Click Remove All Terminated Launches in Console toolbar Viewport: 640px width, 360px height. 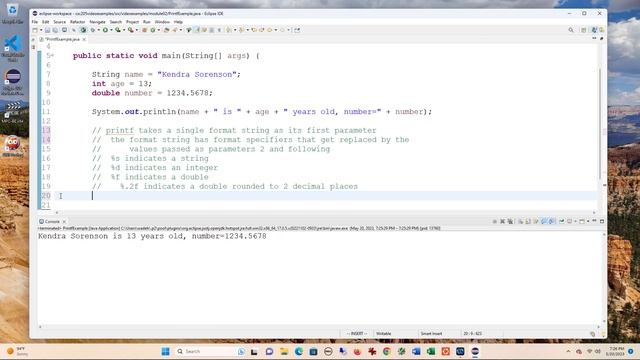tap(510, 221)
